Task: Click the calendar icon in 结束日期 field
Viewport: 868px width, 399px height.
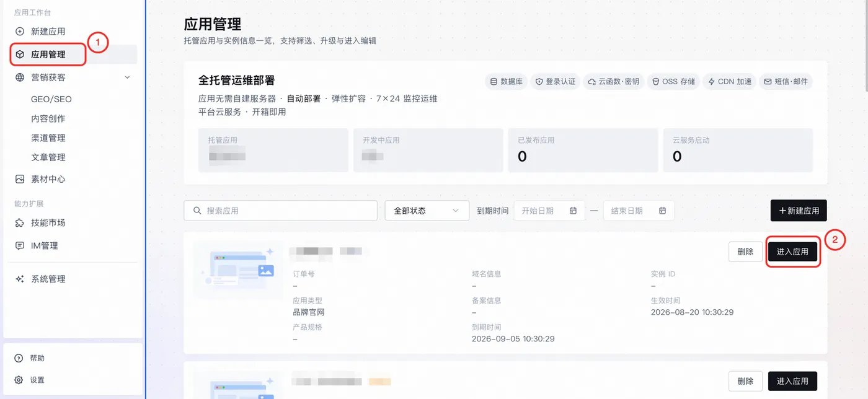Action: click(x=662, y=211)
